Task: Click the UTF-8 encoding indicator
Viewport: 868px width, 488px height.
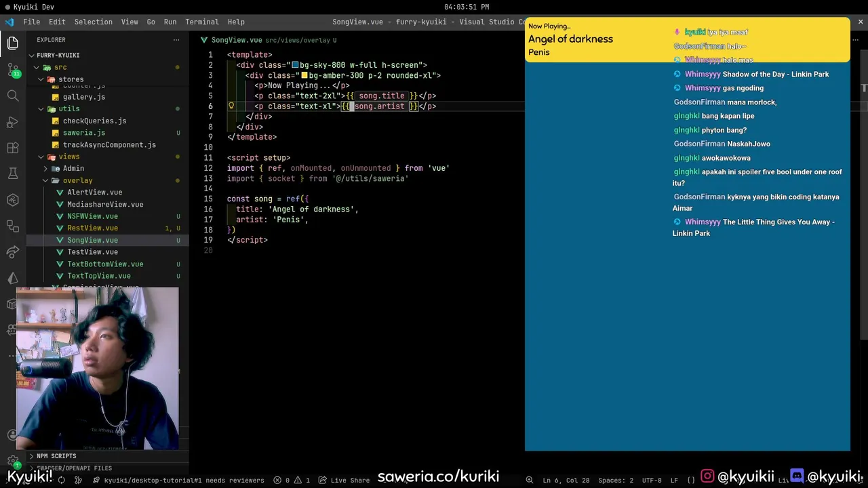Action: coord(652,480)
